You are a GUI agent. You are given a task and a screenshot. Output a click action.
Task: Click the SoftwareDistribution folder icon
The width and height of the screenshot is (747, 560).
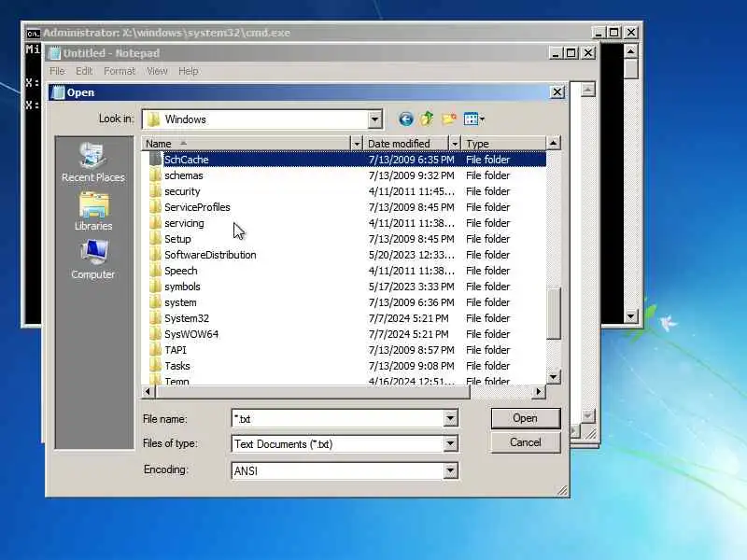click(x=155, y=255)
